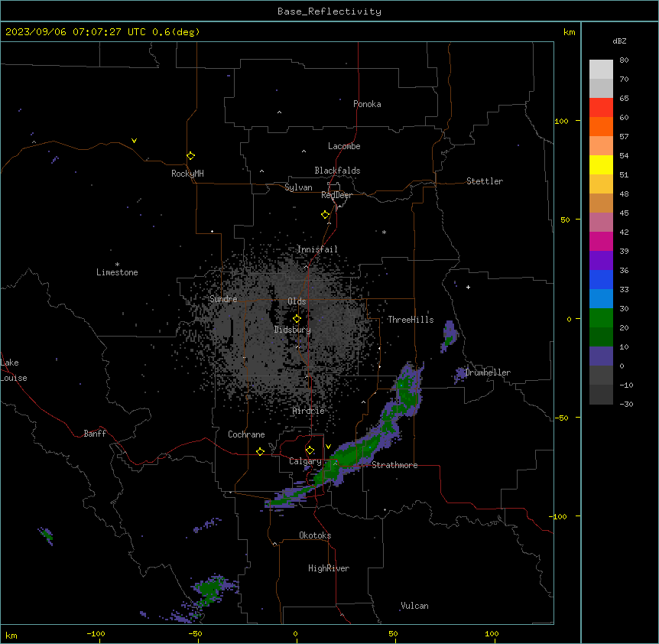The image size is (659, 644).
Task: Click the orange 57–60 dBZ legend swatch
Action: 601,126
